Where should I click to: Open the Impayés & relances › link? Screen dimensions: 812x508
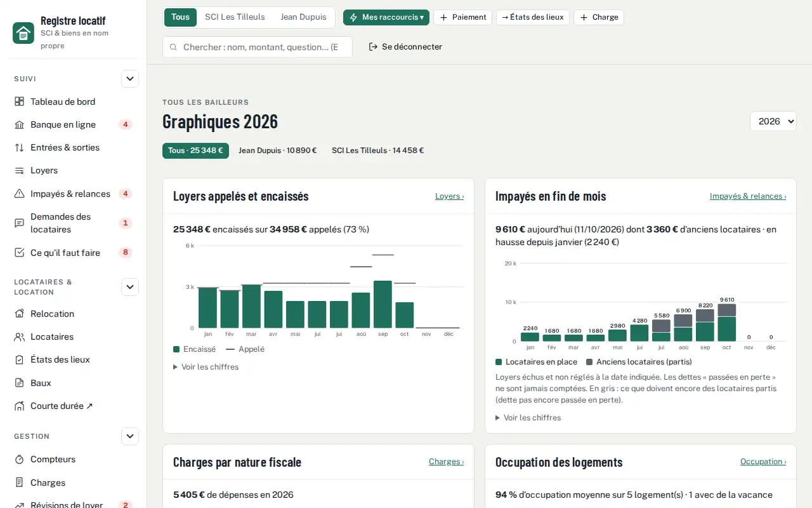pyautogui.click(x=748, y=196)
